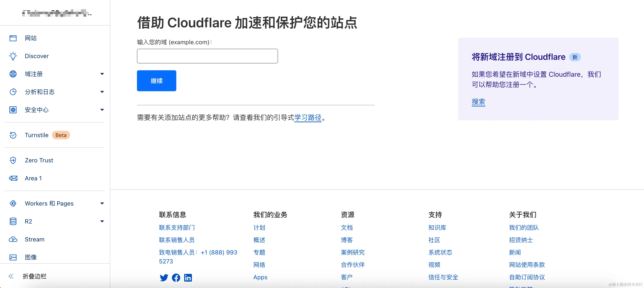Viewport: 644px width, 288px height.
Task: Click the Area 1 envelope icon
Action: [13, 178]
